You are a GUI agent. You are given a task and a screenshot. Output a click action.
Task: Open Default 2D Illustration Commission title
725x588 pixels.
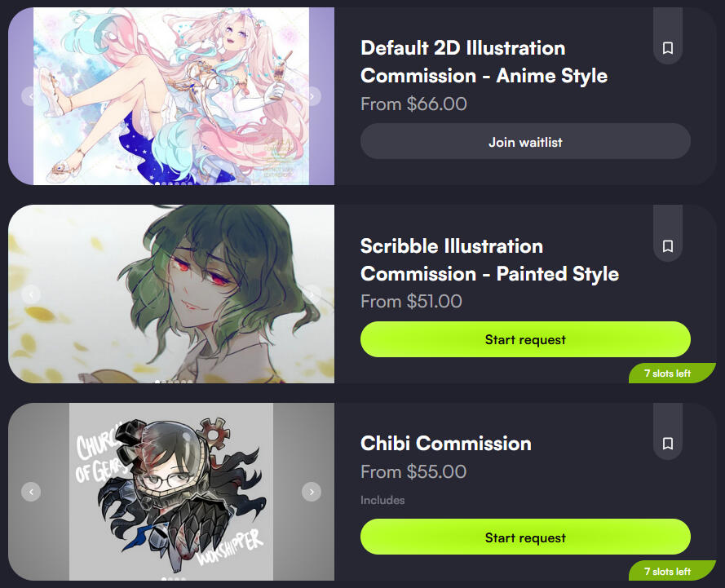[484, 62]
